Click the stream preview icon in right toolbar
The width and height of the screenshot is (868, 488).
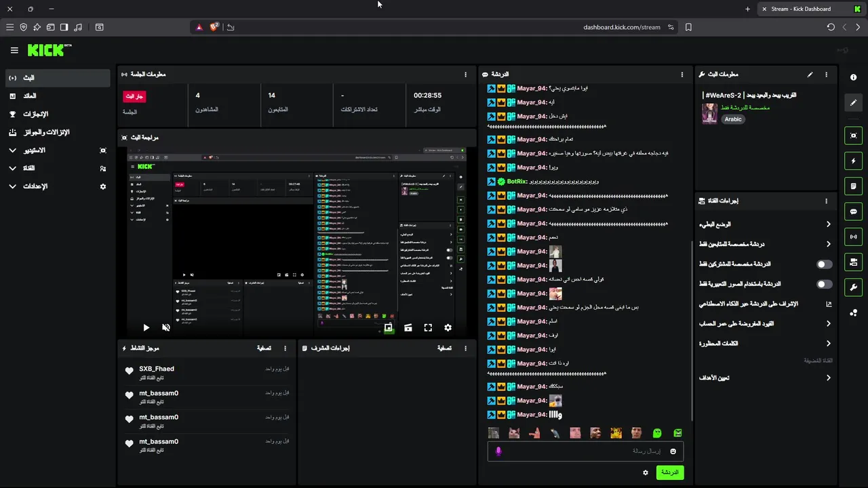(853, 136)
